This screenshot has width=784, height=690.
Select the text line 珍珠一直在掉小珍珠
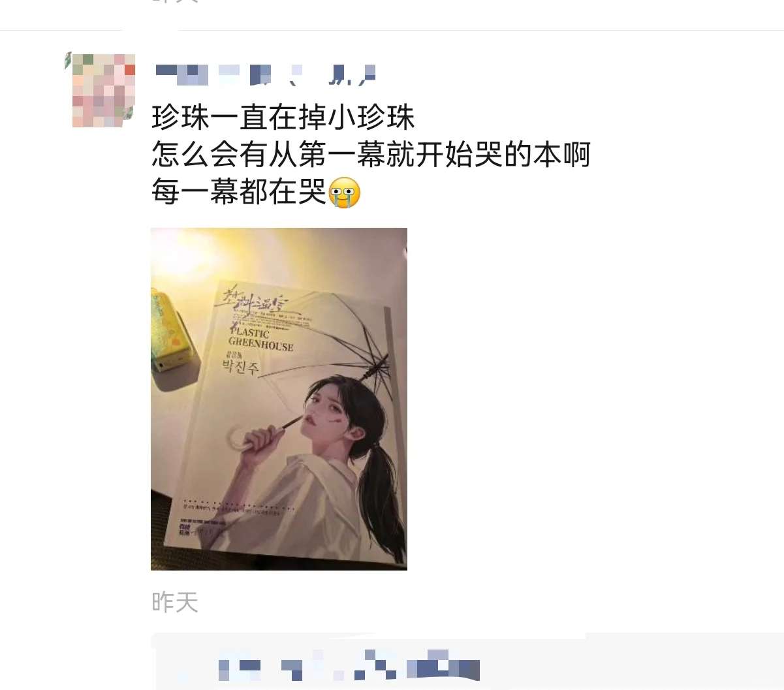283,118
